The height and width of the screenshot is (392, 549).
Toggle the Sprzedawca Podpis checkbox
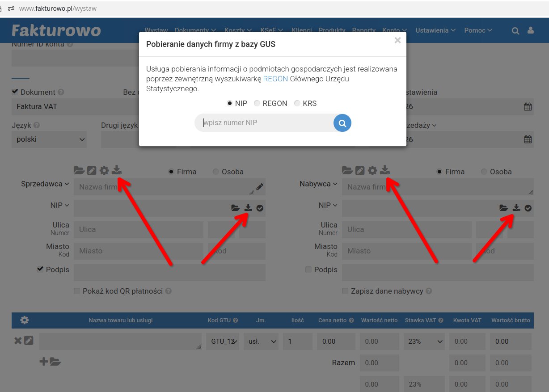(41, 269)
